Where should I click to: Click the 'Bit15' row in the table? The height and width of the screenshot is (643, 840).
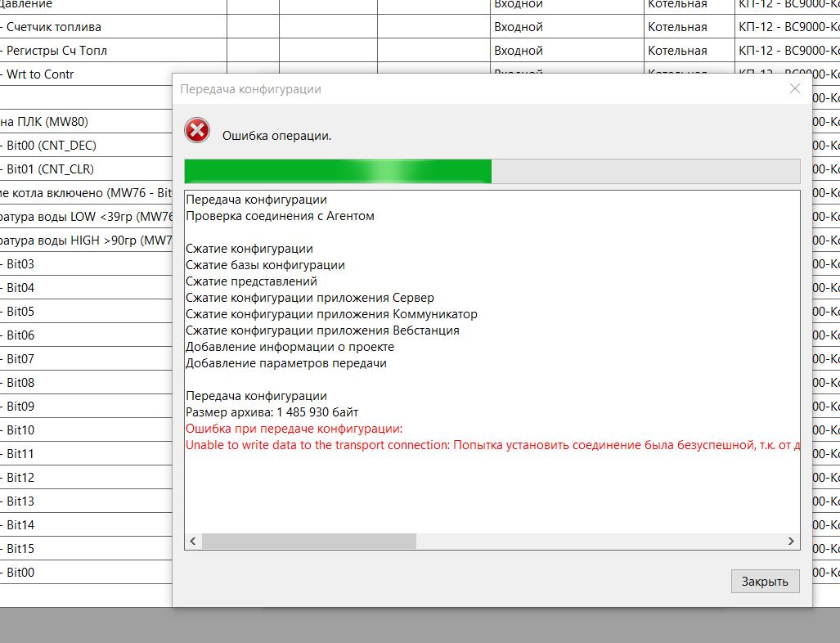(20, 549)
